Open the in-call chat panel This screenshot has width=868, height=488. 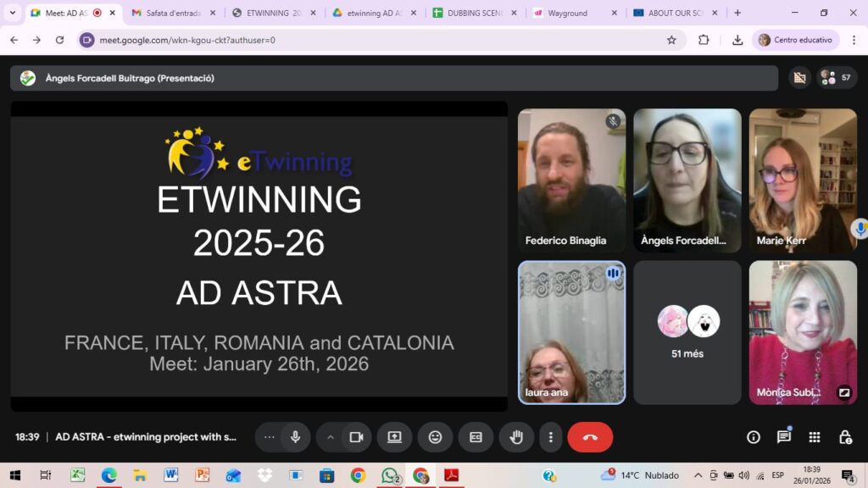point(784,437)
